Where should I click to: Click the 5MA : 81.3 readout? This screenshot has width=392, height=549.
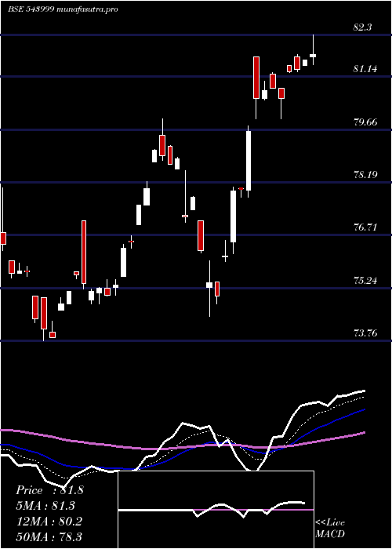tap(45, 506)
